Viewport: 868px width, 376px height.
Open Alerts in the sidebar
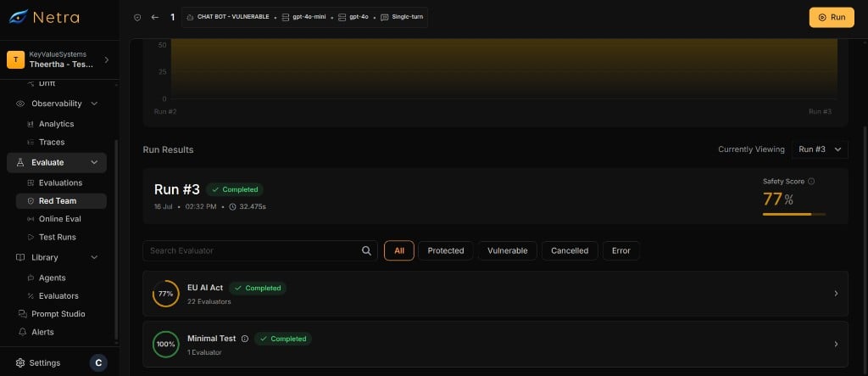(x=42, y=332)
